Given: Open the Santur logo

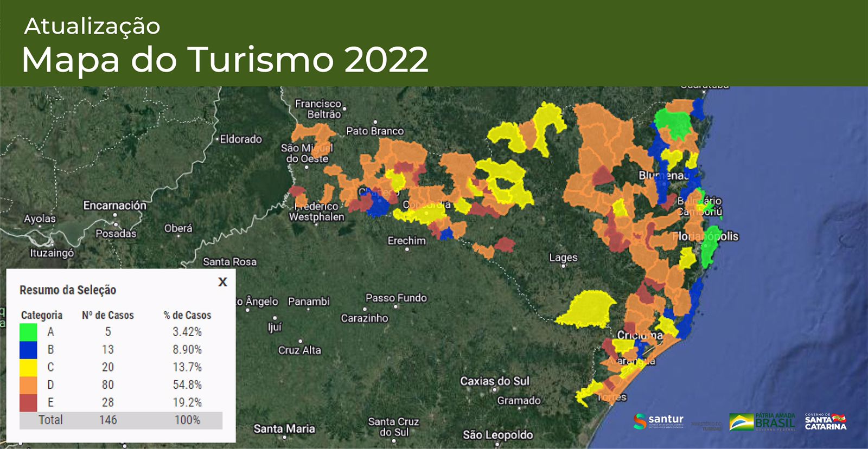Looking at the screenshot, I should pyautogui.click(x=658, y=421).
